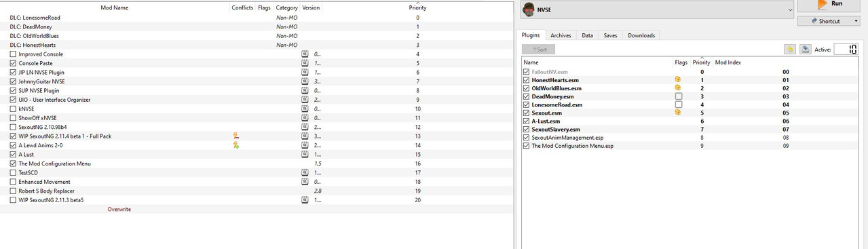Click the archive flag icon for Sexout.esm
The height and width of the screenshot is (249, 868).
click(x=677, y=113)
